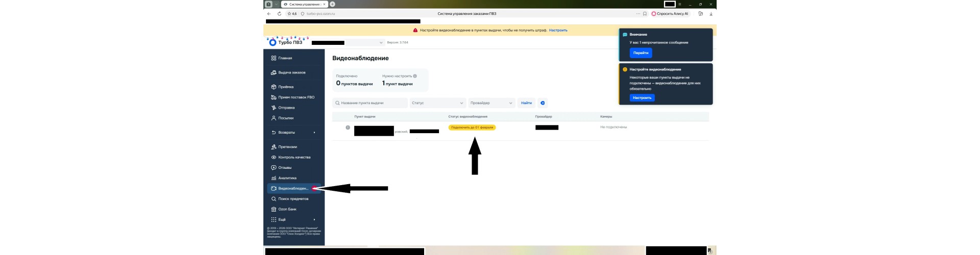The image size is (980, 255).
Task: Open the Провайдер filter dropdown
Action: 492,103
